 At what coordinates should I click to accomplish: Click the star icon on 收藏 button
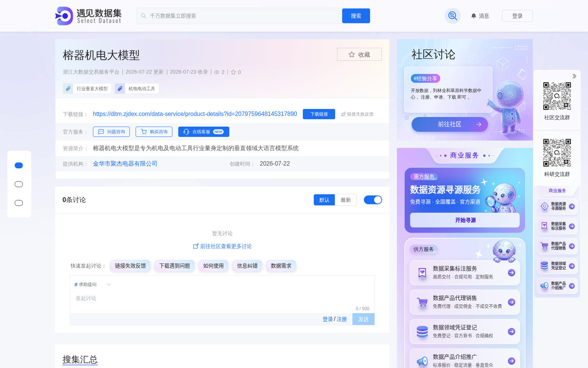pos(352,54)
